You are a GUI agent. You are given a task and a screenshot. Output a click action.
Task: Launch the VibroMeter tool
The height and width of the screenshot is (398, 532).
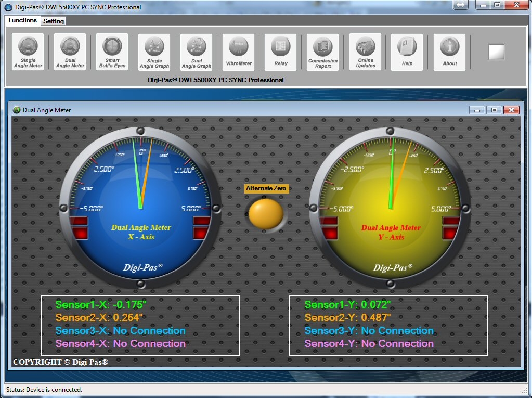click(239, 52)
